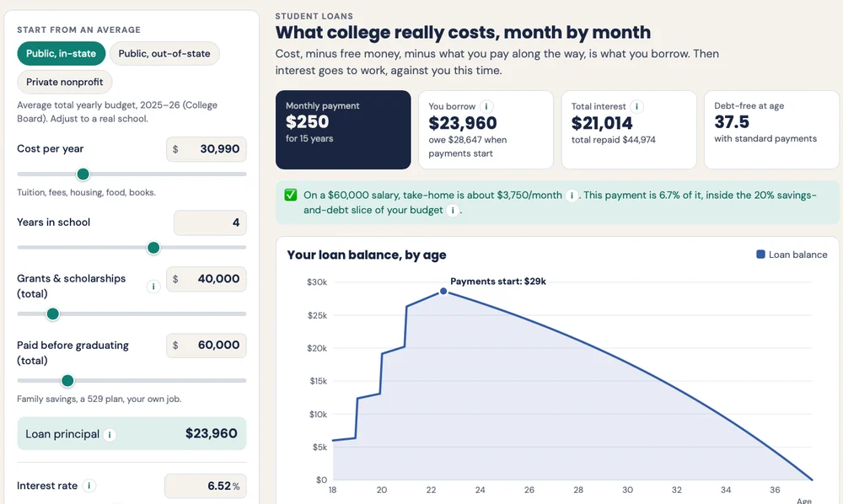Image resolution: width=843 pixels, height=504 pixels.
Task: Click the '18' age axis label
Action: pyautogui.click(x=332, y=490)
